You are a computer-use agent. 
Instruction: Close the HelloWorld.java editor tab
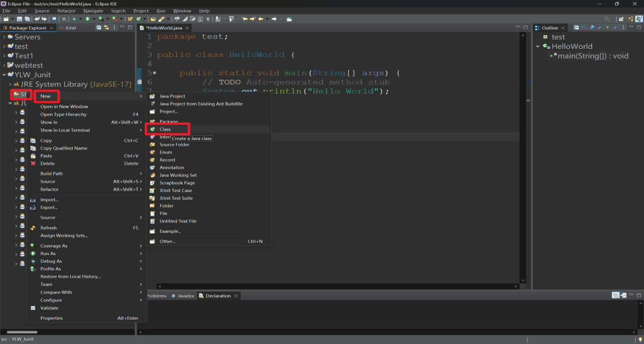coord(187,28)
